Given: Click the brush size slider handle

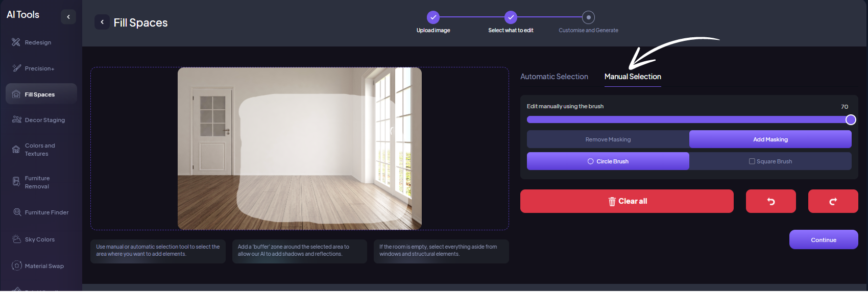Looking at the screenshot, I should (x=850, y=120).
